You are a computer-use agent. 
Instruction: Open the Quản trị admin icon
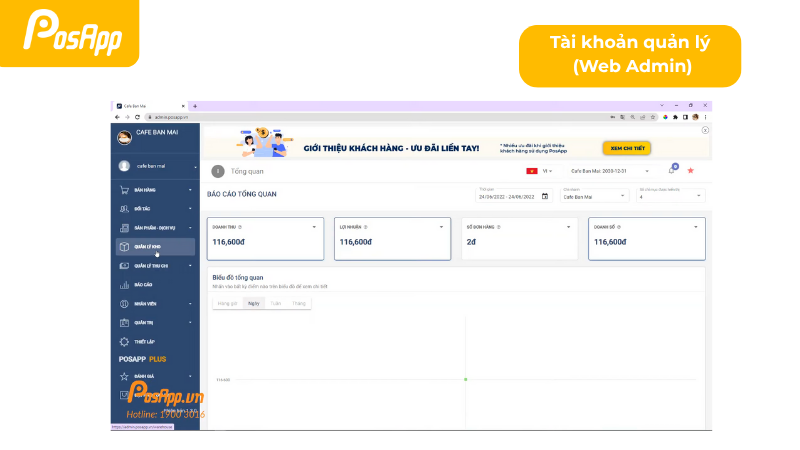click(x=124, y=322)
